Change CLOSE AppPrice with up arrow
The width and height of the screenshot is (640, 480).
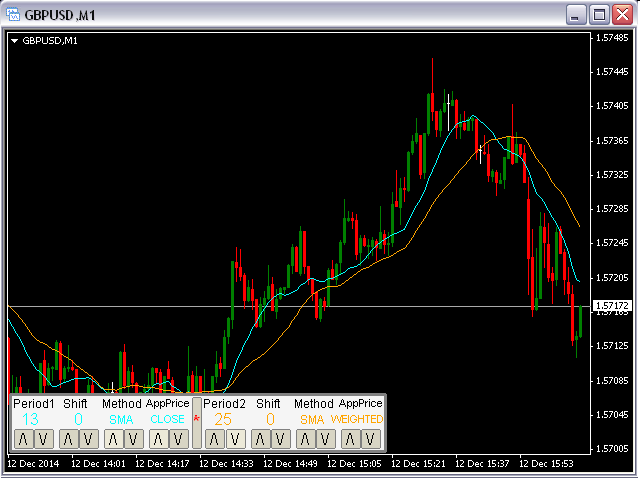click(x=159, y=438)
